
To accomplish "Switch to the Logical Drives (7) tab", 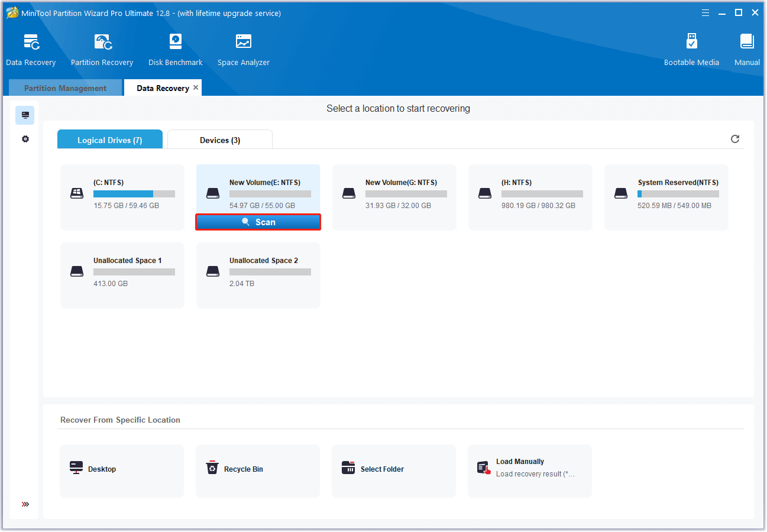I will pyautogui.click(x=110, y=140).
